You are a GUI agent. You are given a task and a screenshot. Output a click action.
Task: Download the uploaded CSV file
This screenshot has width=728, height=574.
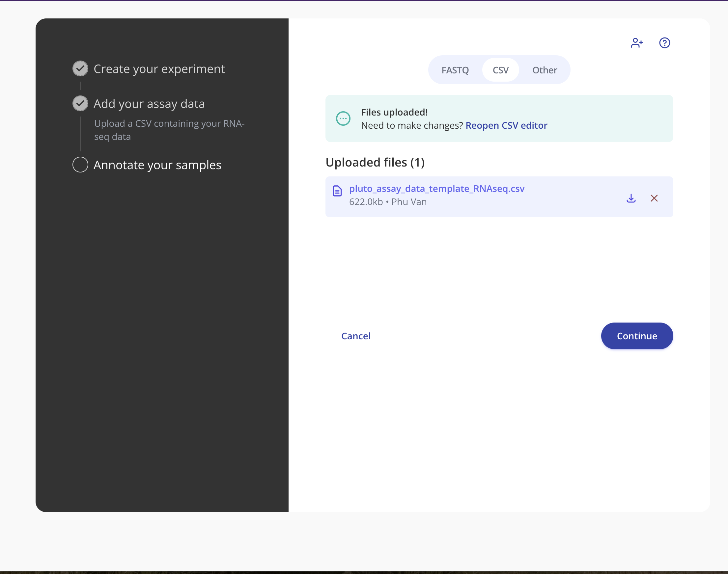631,198
